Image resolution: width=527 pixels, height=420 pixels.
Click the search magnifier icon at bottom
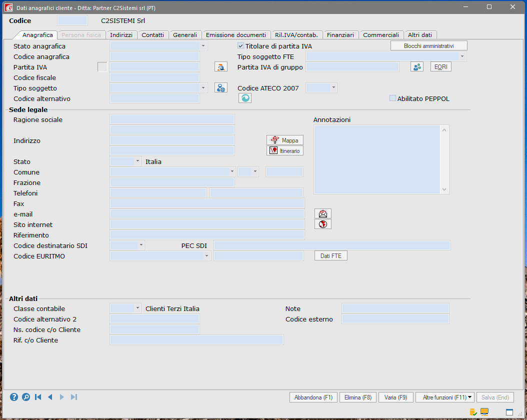[x=25, y=397]
